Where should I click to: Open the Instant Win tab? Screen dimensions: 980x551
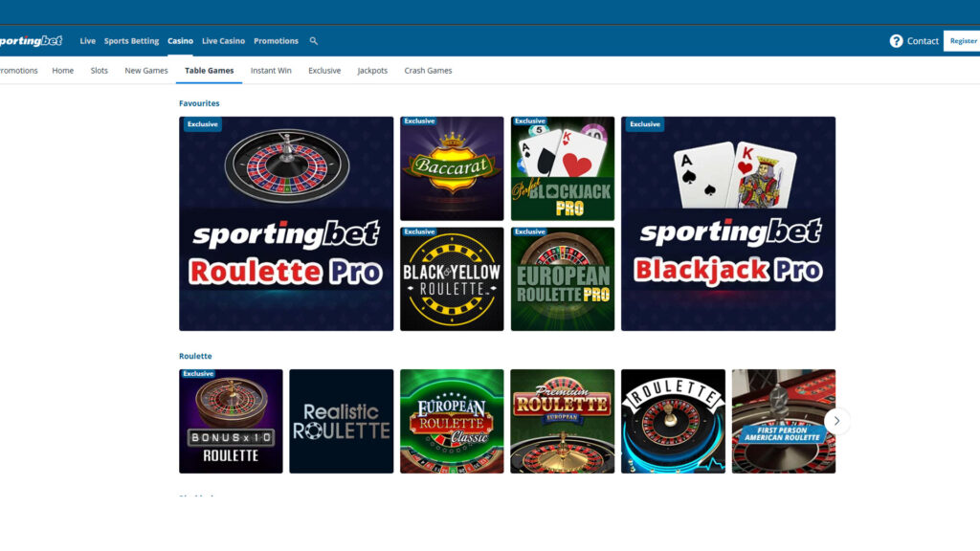[271, 71]
